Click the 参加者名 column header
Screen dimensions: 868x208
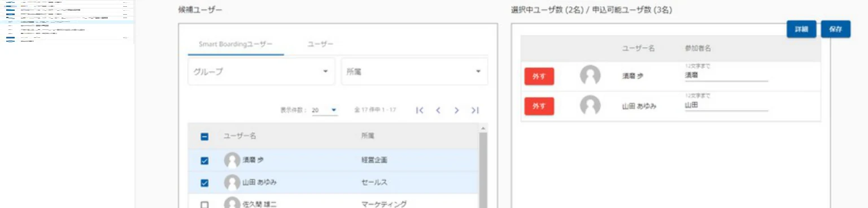[x=697, y=49]
